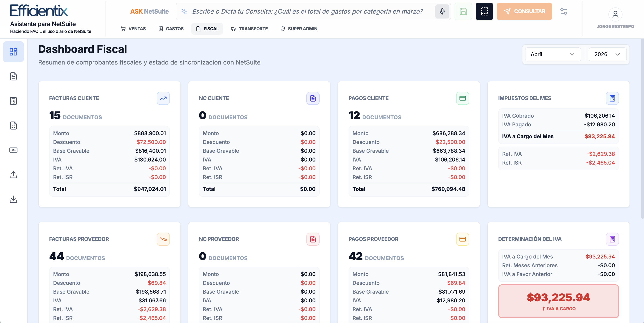Image resolution: width=644 pixels, height=323 pixels.
Task: Open the report file icon below the calculator
Action: coord(13,126)
